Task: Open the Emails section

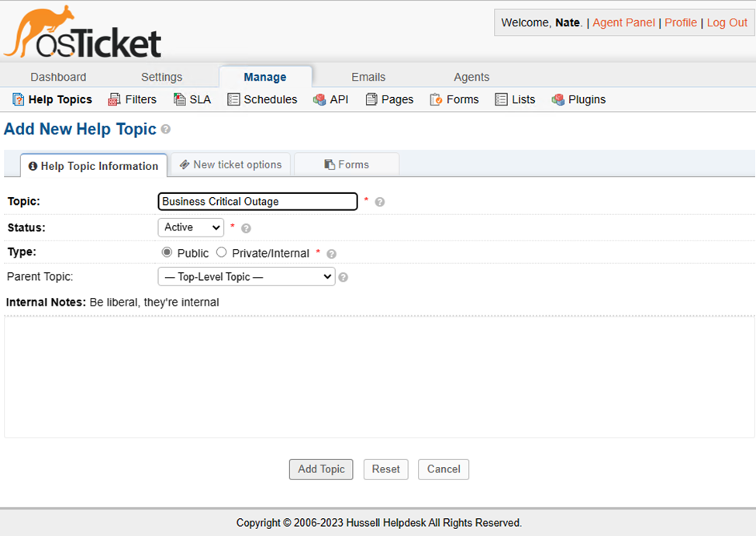Action: (368, 77)
